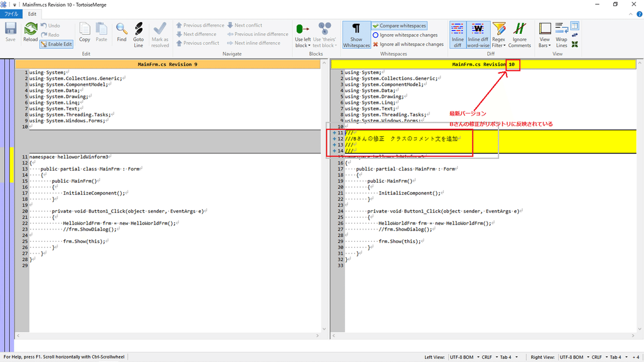Open quick access toolbar customize arrow
The width and height of the screenshot is (644, 362).
(14, 4)
